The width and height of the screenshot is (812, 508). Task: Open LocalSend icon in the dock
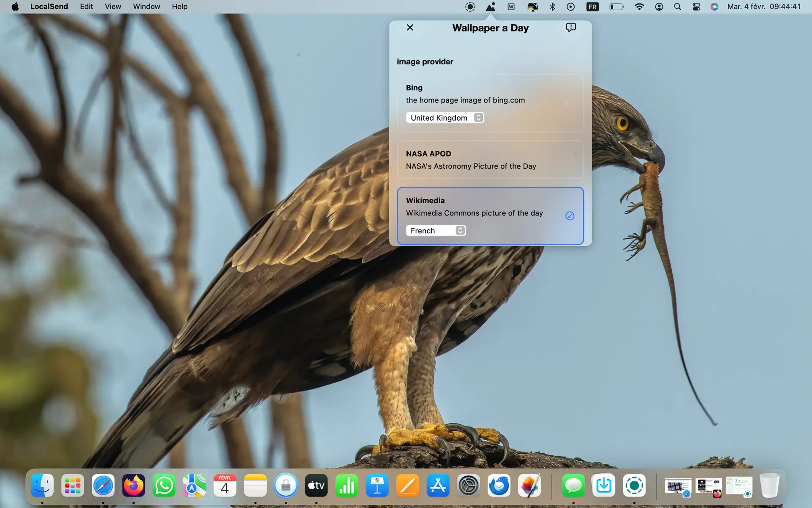634,486
